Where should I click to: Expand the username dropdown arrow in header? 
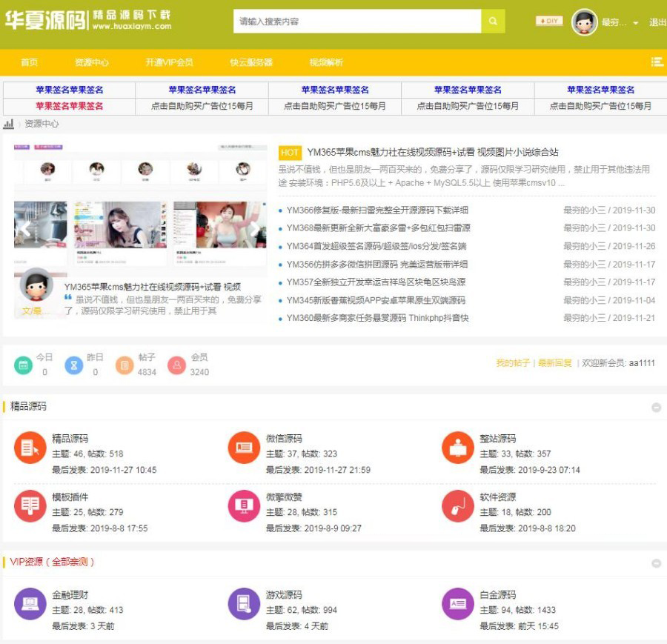(636, 23)
